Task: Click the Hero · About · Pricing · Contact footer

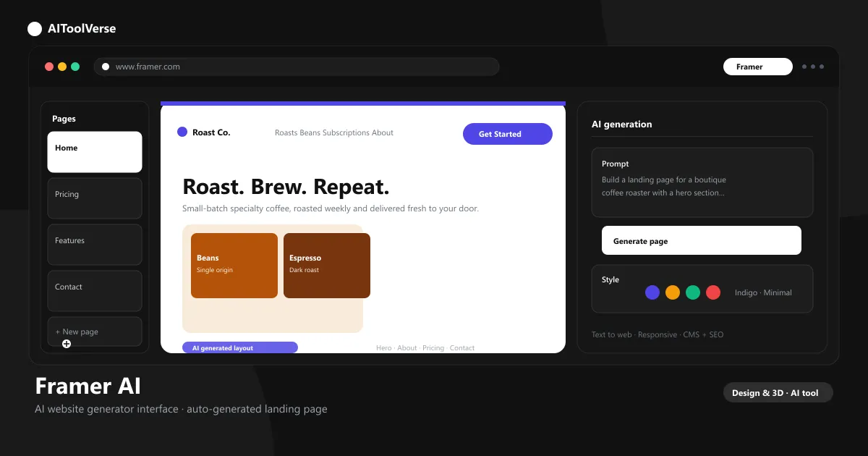Action: 425,348
